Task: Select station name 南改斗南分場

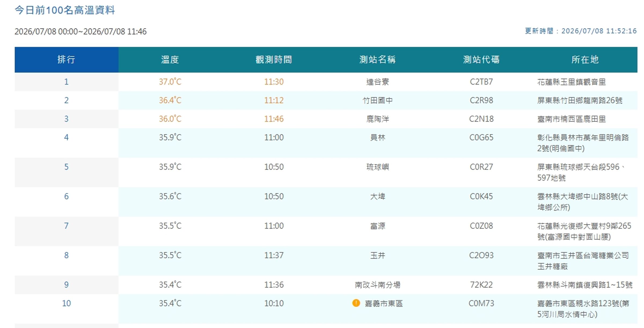Action: (378, 285)
